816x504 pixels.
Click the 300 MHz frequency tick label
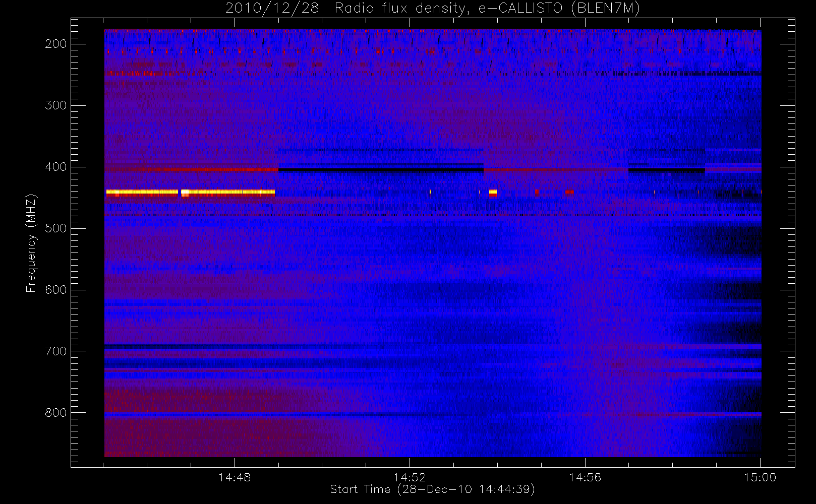tap(56, 105)
